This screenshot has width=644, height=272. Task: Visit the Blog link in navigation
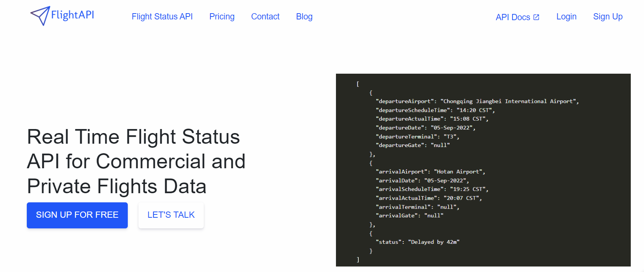point(304,16)
